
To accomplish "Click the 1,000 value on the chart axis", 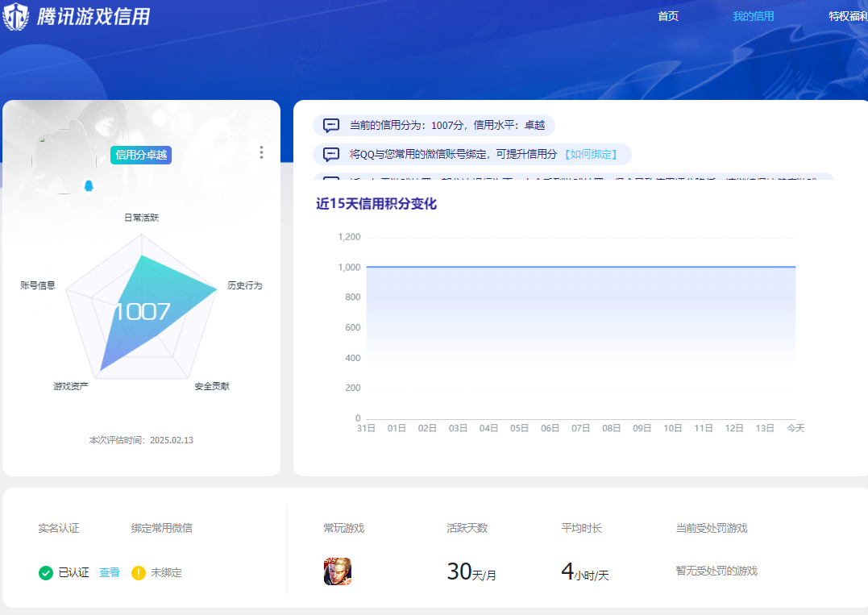I will point(349,268).
